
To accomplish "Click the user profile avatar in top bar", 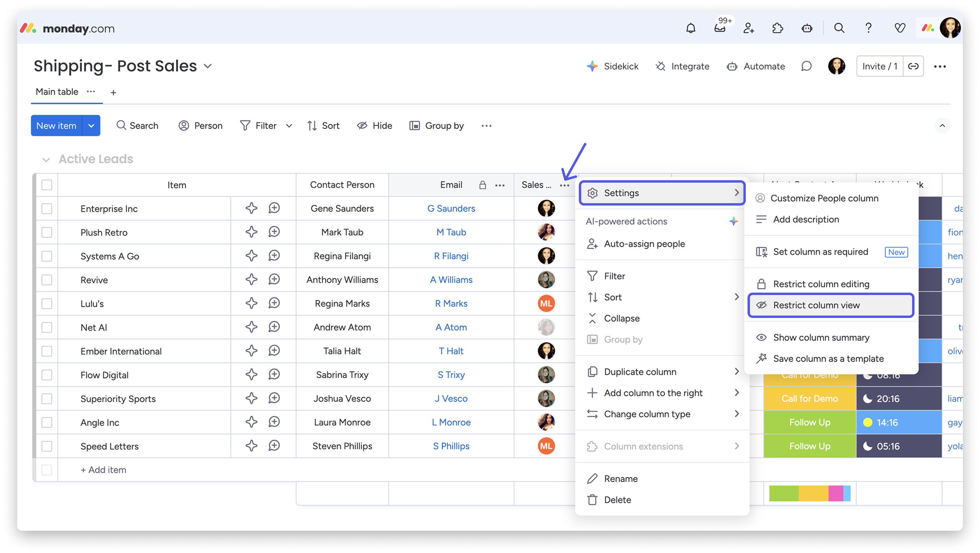I will point(949,28).
